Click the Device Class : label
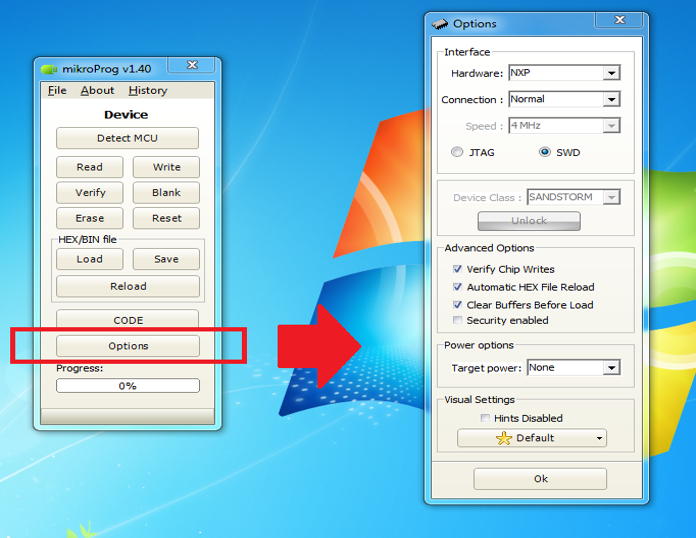696x538 pixels. click(x=487, y=198)
